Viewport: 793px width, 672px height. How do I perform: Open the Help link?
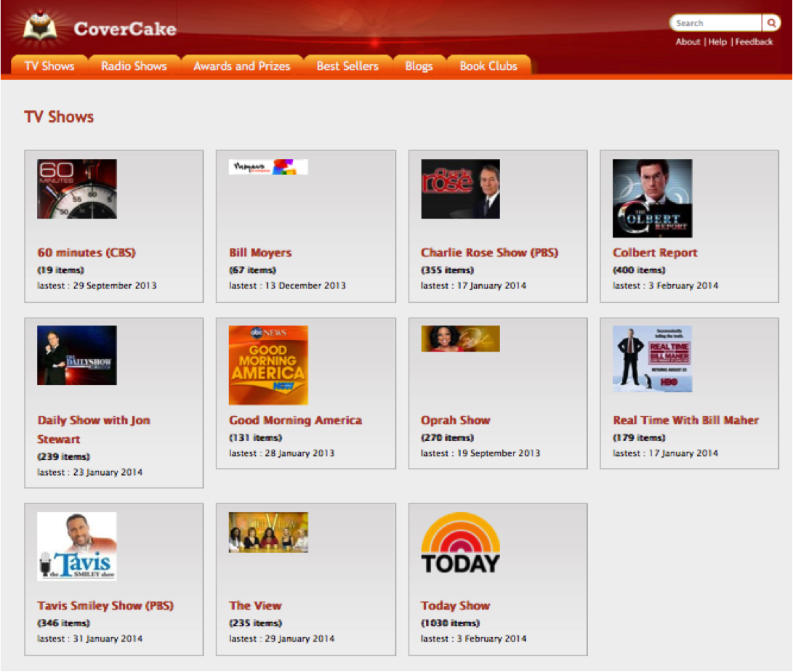[x=717, y=42]
